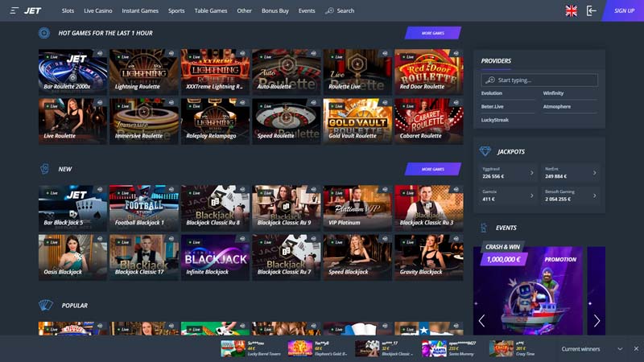The height and width of the screenshot is (362, 644).
Task: Close the current winners bar
Action: pos(636,349)
